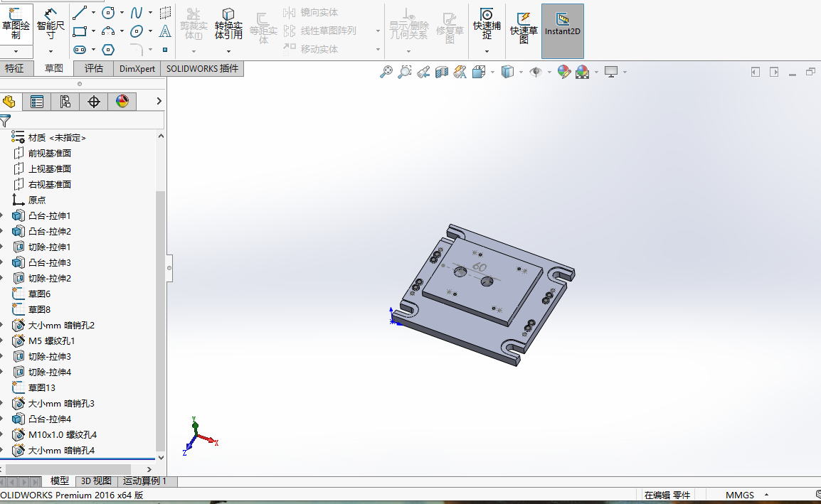Click Zoom to Fit icon
Screen dimensions: 821x504
386,72
